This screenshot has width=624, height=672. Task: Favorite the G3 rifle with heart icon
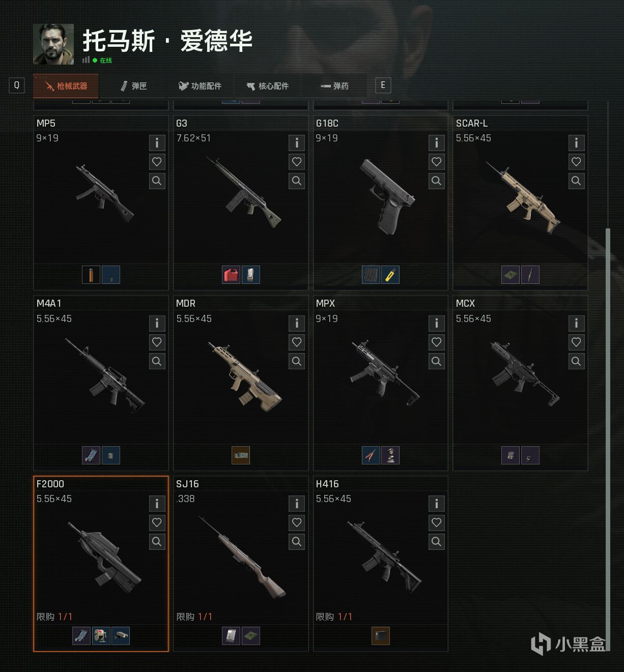point(297,162)
